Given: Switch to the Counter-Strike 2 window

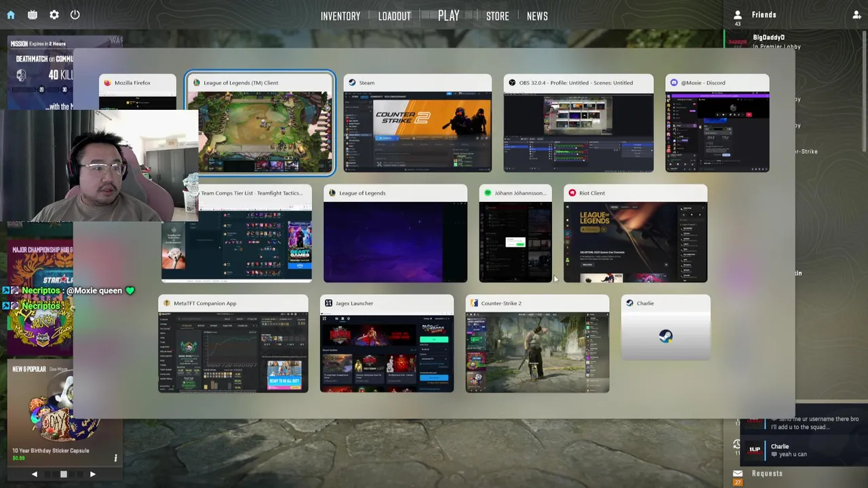Looking at the screenshot, I should tap(538, 344).
